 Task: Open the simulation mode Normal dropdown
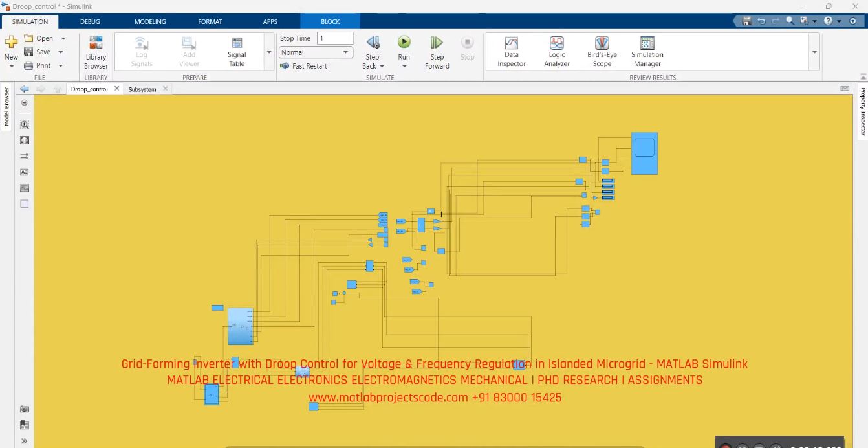pos(316,52)
